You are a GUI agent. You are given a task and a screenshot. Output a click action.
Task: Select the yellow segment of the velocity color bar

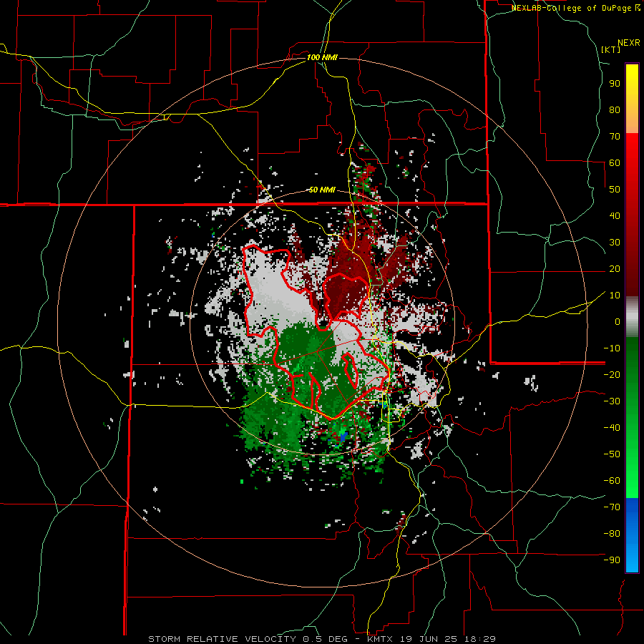tap(632, 99)
